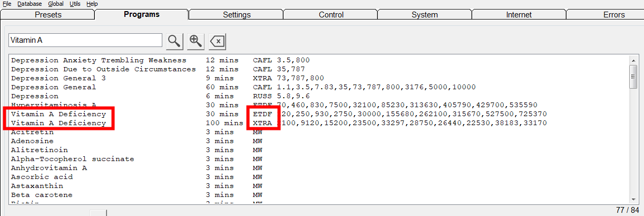The width and height of the screenshot is (644, 216).
Task: Clear the search with the backspace icon
Action: (217, 41)
